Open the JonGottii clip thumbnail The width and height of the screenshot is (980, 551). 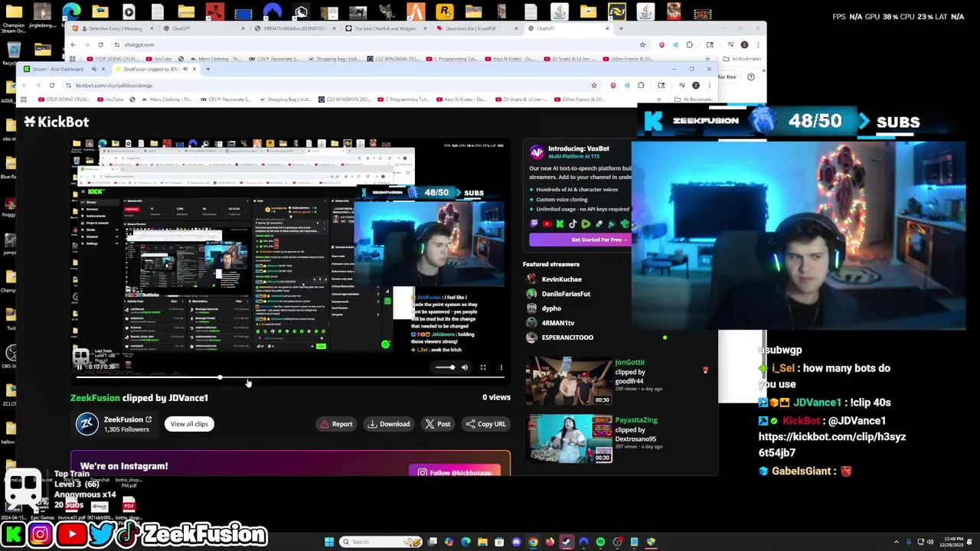pos(568,381)
